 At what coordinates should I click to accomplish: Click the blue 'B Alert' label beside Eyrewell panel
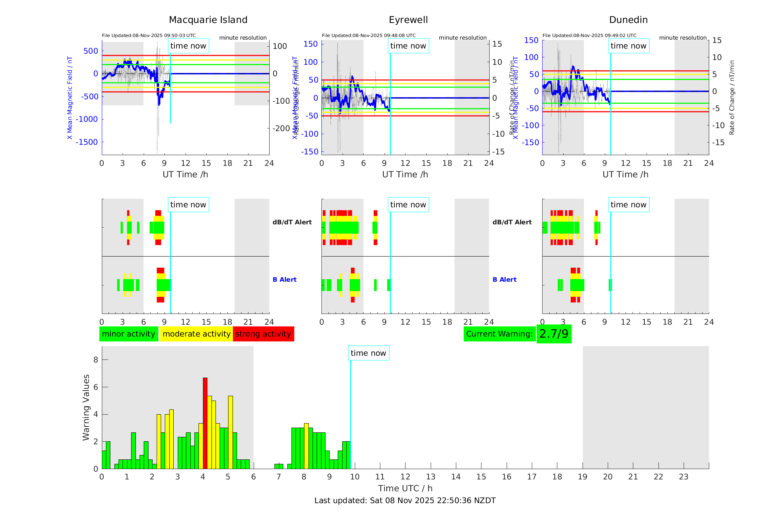(504, 280)
